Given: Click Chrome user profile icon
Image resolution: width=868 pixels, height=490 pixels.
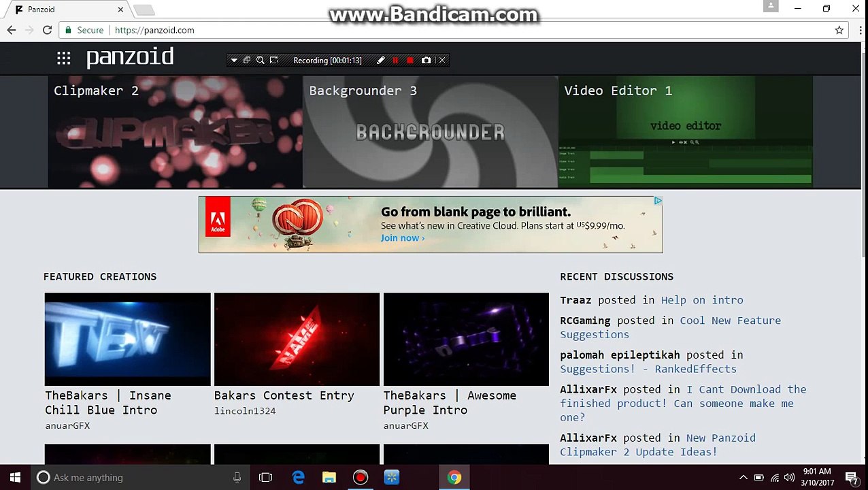Looking at the screenshot, I should [771, 6].
